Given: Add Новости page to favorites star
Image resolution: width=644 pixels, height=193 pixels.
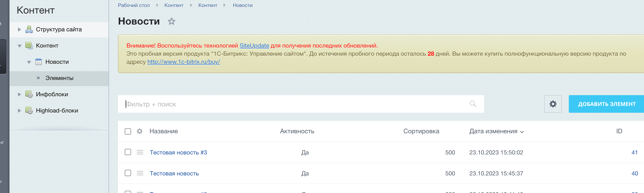Looking at the screenshot, I should pos(171,21).
